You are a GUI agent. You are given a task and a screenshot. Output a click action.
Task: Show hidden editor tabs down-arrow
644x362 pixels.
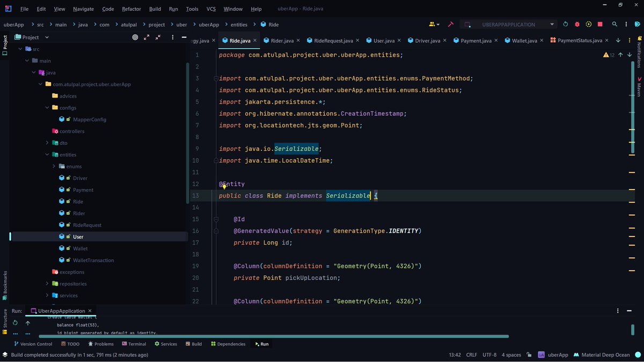click(618, 40)
